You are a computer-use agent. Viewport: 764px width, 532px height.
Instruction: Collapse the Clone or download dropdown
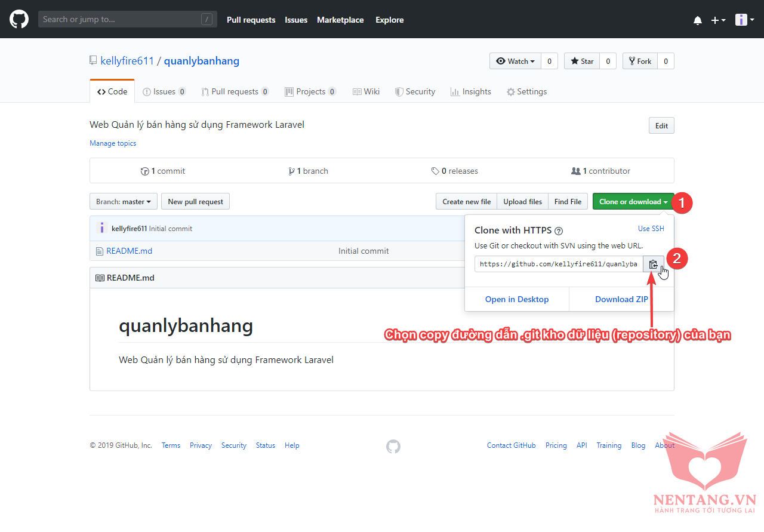click(x=633, y=202)
